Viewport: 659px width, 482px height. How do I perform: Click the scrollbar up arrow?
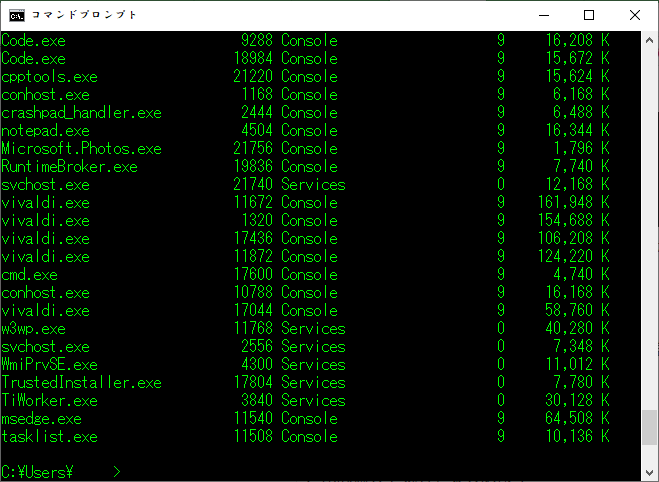click(x=650, y=39)
